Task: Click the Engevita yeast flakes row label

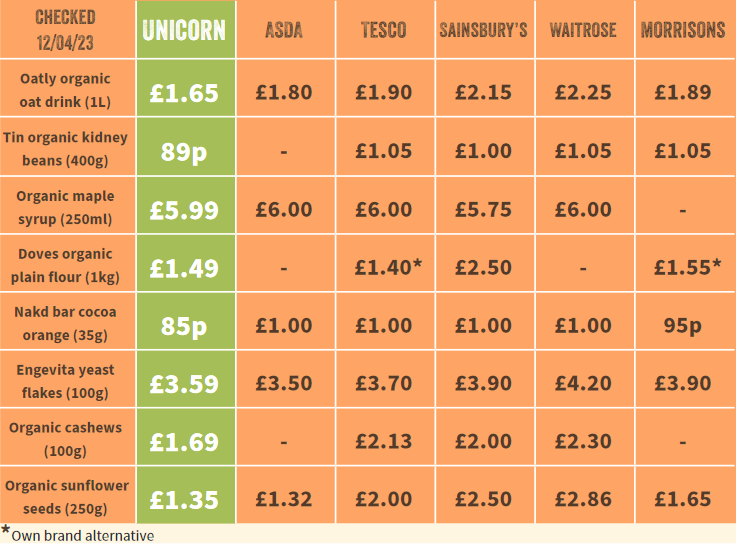Action: point(65,381)
